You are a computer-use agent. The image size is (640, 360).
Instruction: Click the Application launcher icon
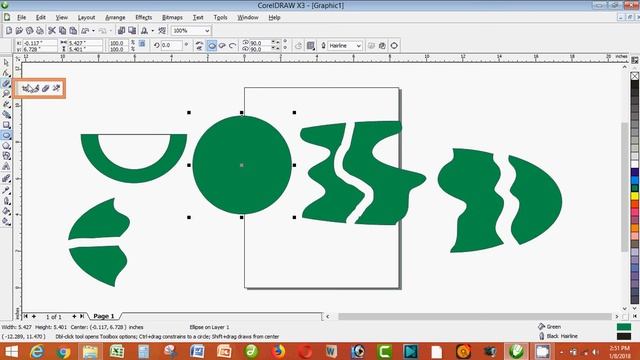pyautogui.click(x=144, y=31)
